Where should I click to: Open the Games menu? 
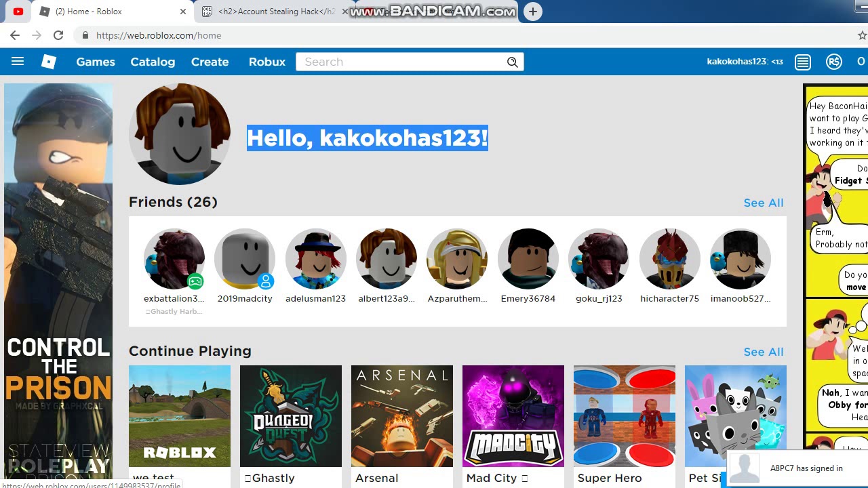coord(96,62)
